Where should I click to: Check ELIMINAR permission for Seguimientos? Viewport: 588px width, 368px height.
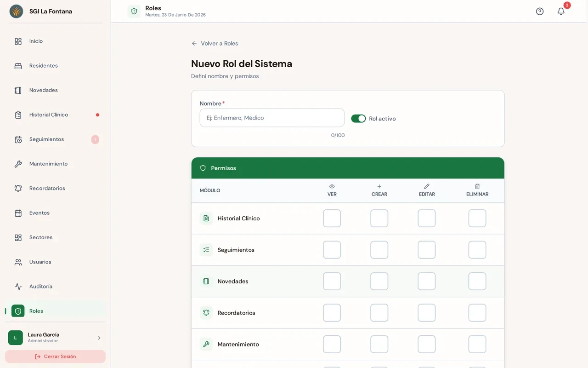tap(477, 250)
